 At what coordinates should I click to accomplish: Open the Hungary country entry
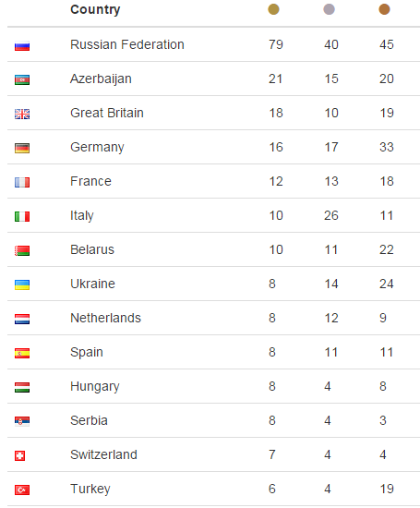tap(95, 386)
